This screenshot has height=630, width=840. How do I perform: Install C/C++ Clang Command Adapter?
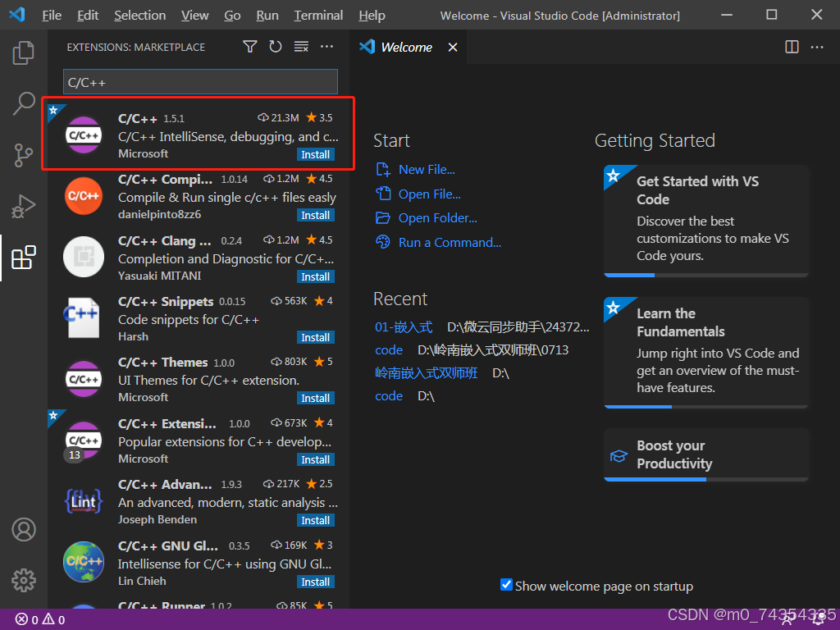(316, 277)
